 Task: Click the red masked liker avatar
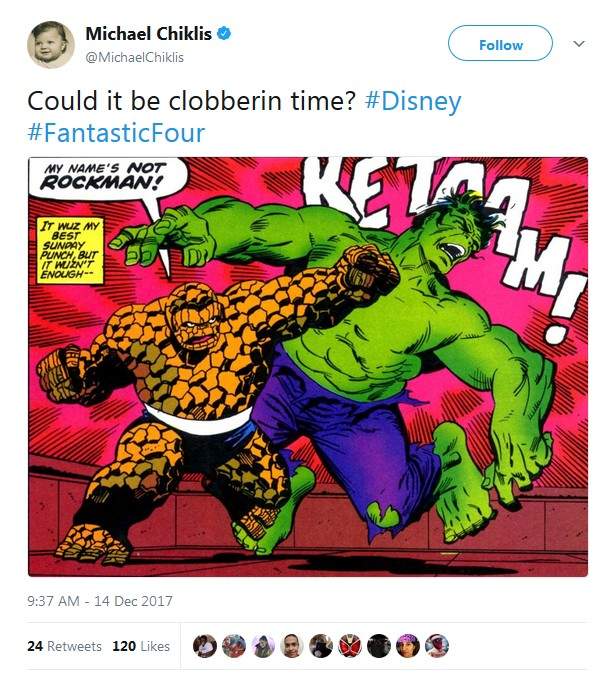[349, 646]
